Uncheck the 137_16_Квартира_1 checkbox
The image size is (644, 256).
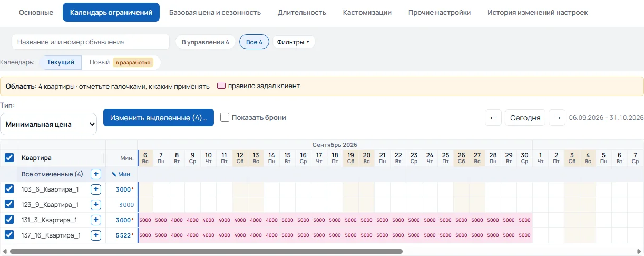pos(9,235)
